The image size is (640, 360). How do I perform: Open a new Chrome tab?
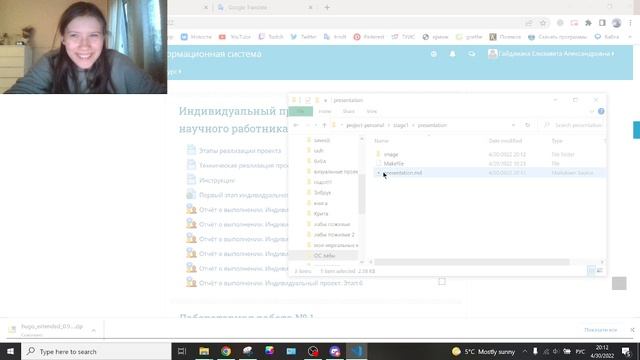[x=327, y=7]
